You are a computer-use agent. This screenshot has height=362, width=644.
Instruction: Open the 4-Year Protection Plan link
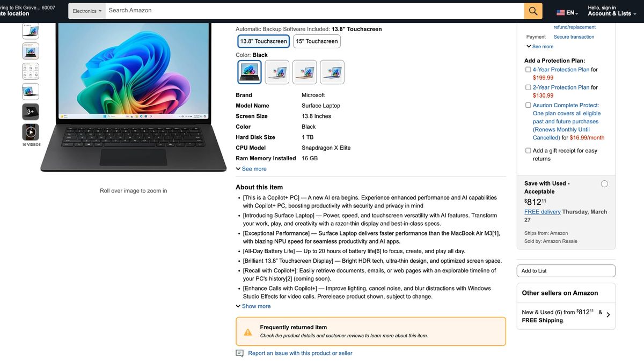561,70
